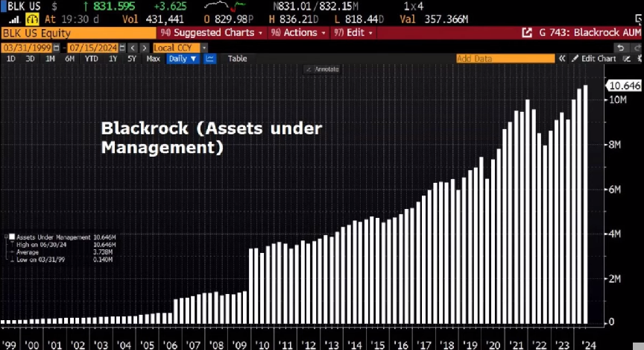Click the Annotate button on chart
The image size is (644, 350).
tap(323, 69)
